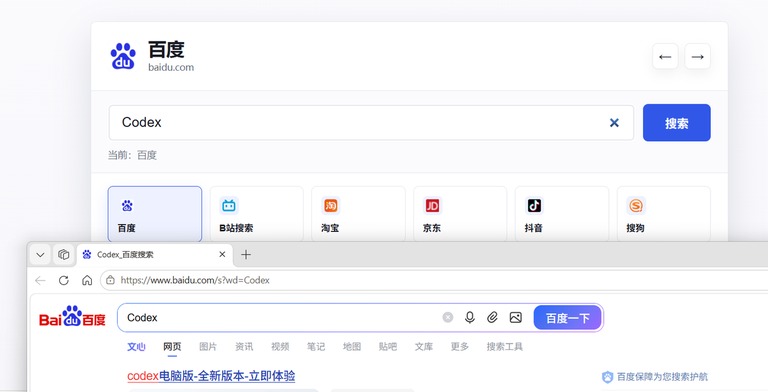768x392 pixels.
Task: Open the browser tab list dropdown chevron
Action: [x=40, y=255]
